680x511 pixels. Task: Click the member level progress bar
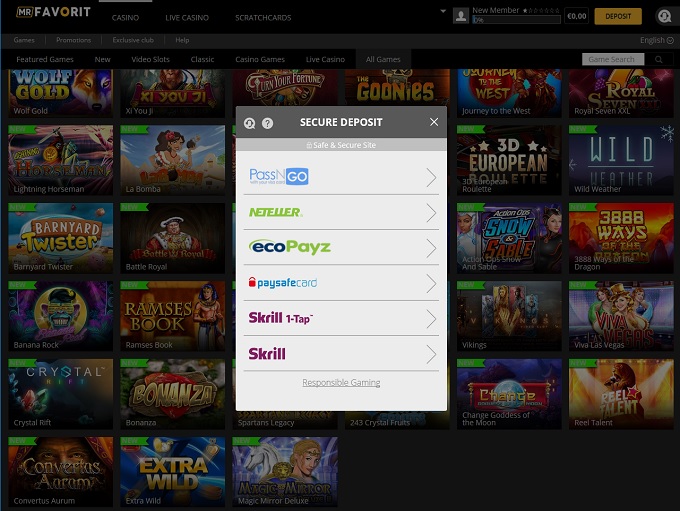[516, 20]
